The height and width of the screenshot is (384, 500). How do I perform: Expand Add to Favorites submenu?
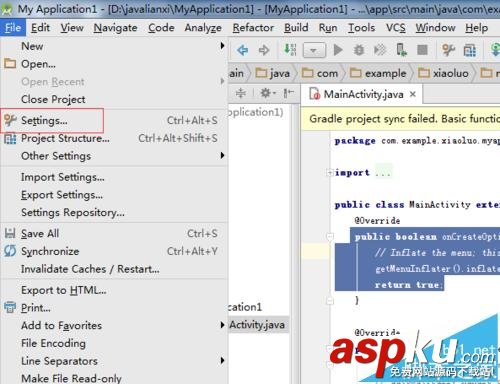(114, 325)
